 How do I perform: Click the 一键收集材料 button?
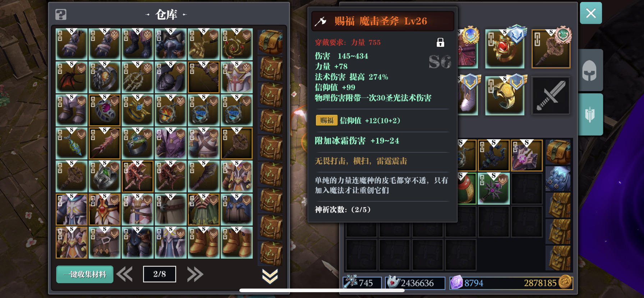(x=85, y=275)
